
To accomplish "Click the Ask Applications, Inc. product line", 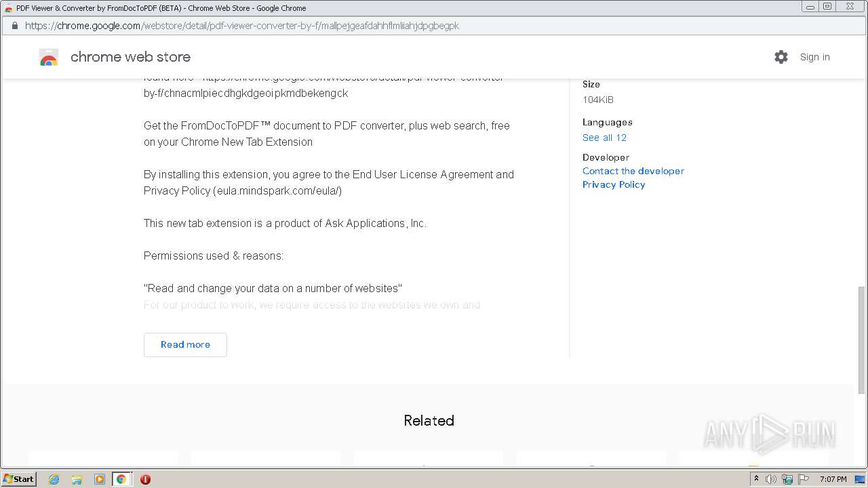I will 285,223.
